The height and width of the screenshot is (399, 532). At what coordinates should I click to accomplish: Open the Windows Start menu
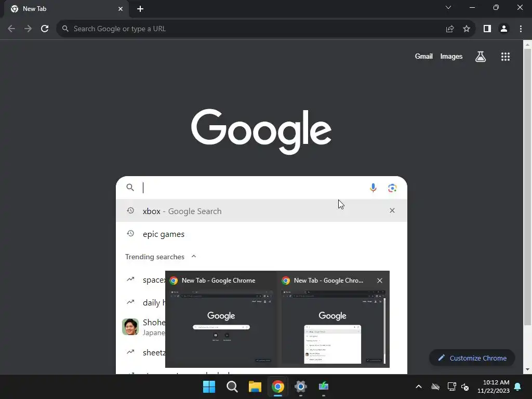coord(209,387)
